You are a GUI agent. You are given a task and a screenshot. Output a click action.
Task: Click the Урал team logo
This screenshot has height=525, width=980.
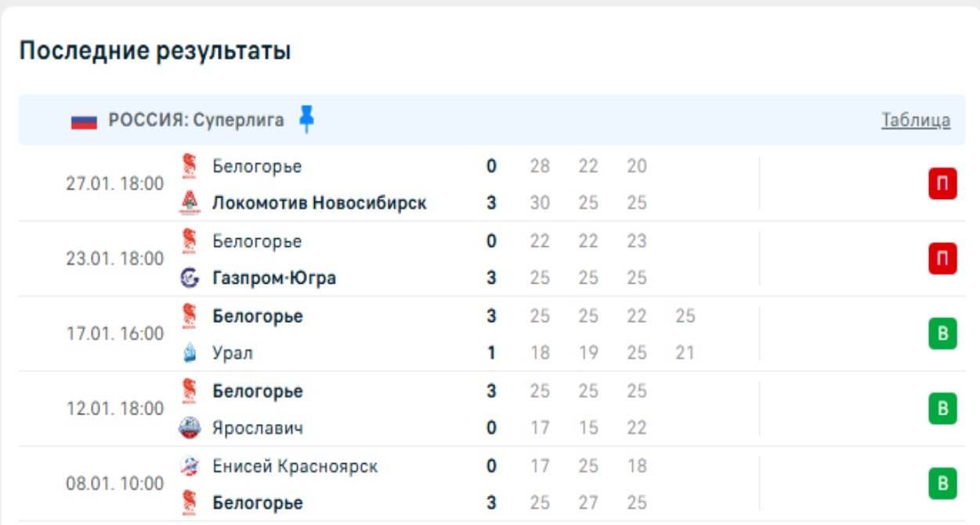point(189,353)
